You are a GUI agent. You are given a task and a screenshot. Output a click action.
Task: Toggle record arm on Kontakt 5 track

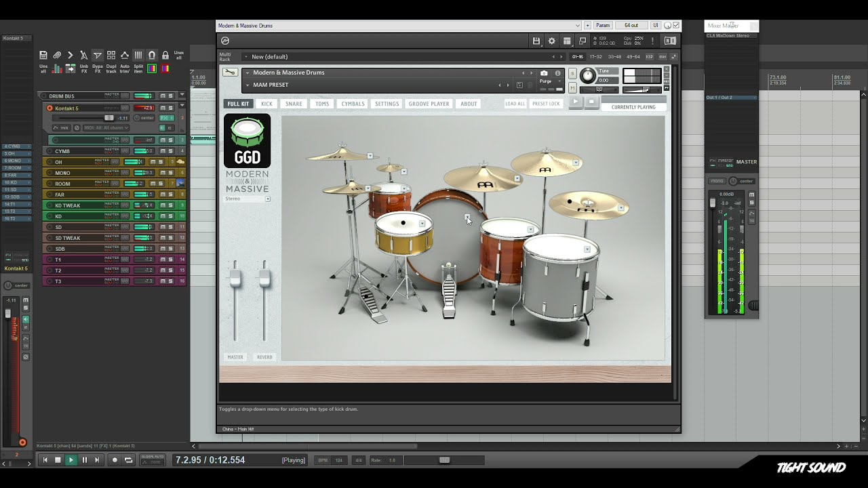click(x=50, y=108)
